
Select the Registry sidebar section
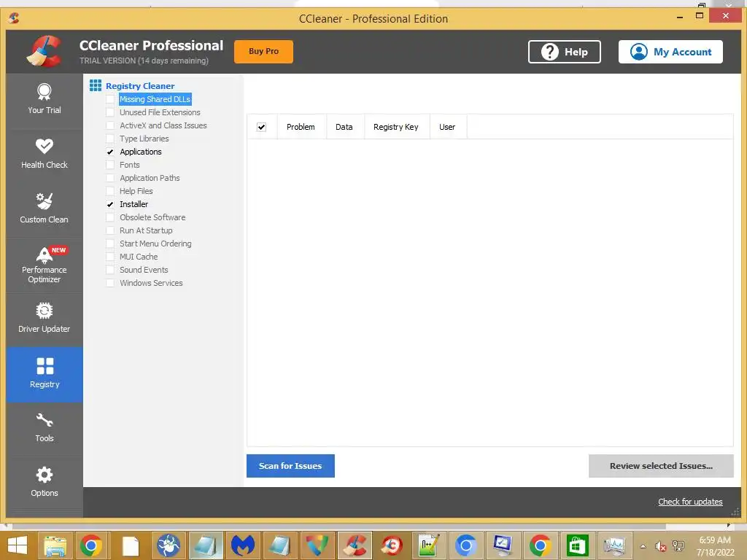44,374
